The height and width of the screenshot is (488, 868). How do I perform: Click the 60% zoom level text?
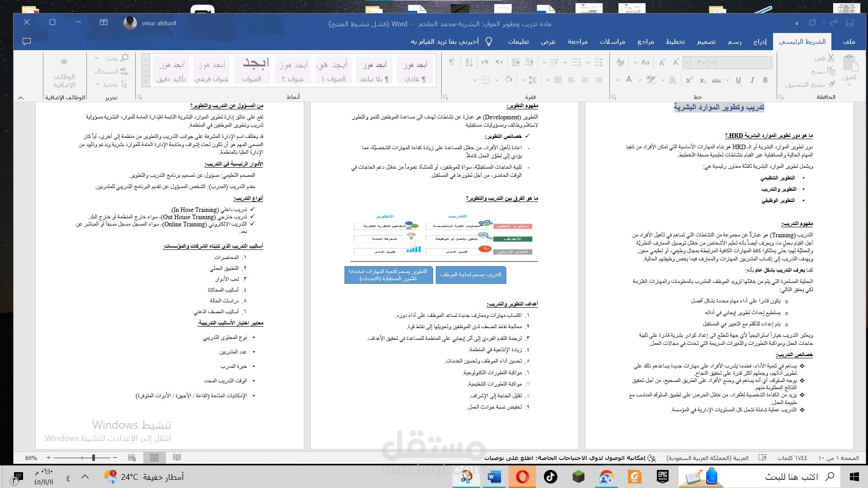[x=31, y=458]
